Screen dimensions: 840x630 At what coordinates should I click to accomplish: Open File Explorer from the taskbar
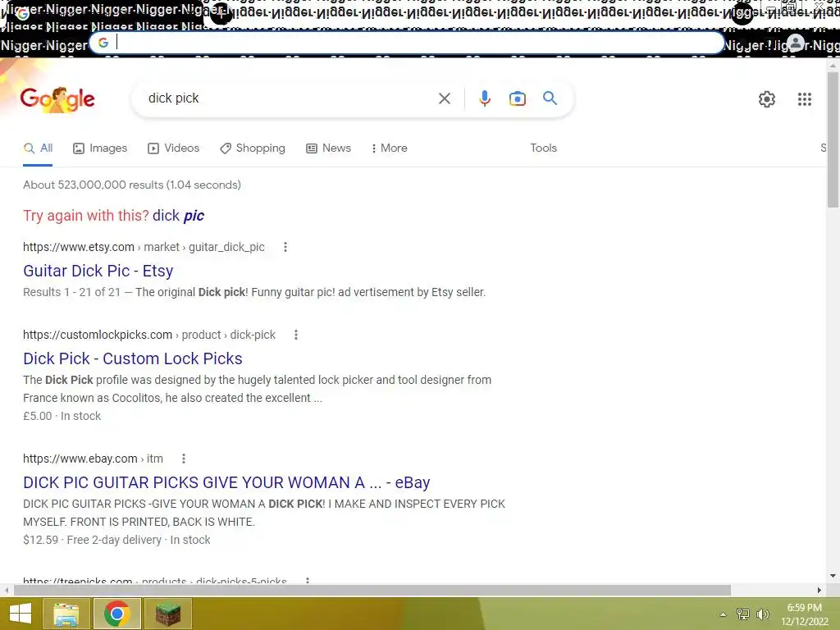[66, 614]
